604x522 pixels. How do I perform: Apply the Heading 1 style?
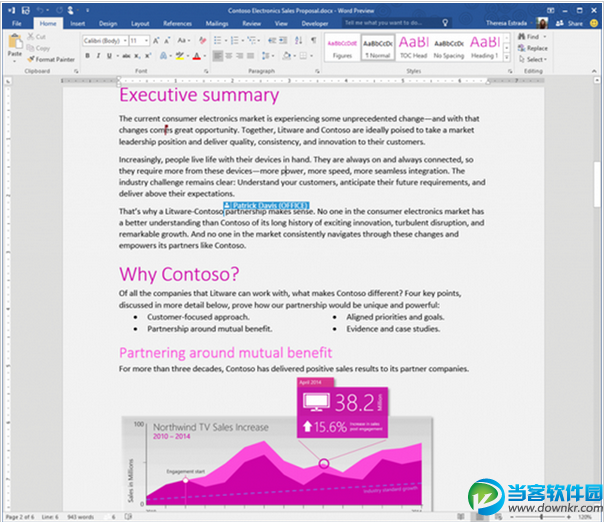pos(484,46)
